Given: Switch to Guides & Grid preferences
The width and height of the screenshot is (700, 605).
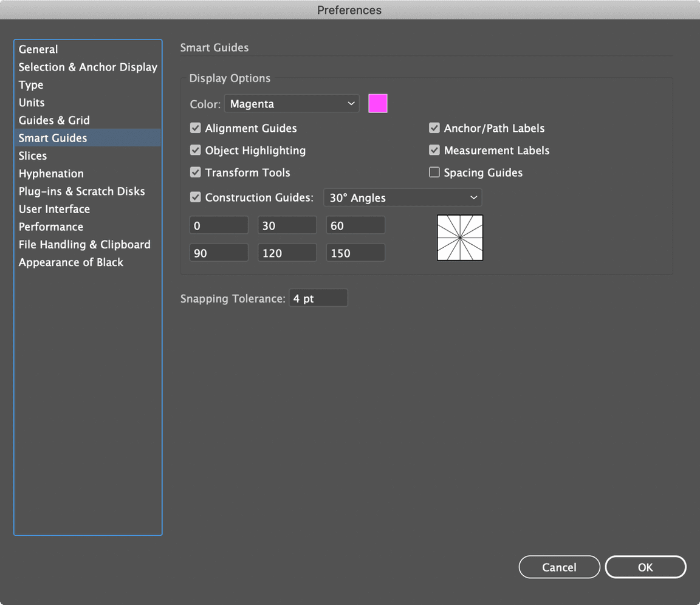Looking at the screenshot, I should click(54, 120).
